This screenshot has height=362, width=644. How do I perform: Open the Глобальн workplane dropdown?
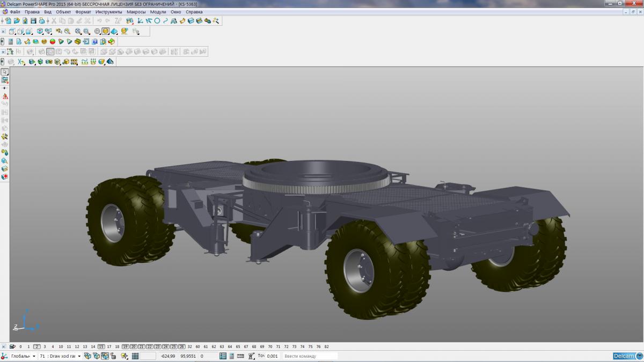pos(23,356)
